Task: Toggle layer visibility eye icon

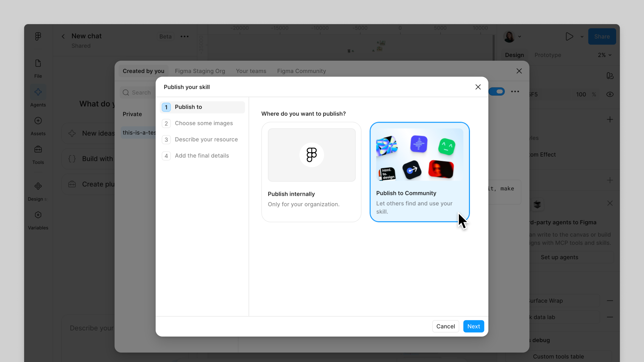Action: [610, 95]
